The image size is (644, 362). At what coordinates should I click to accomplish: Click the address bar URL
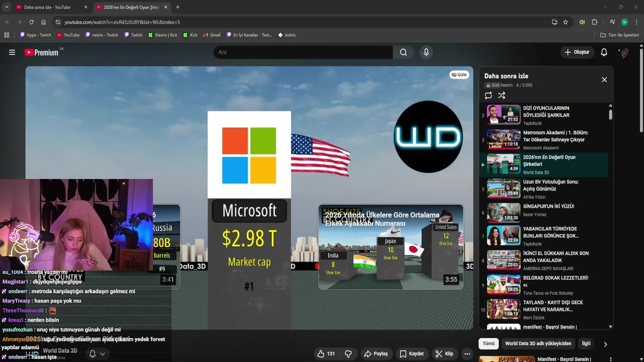[122, 22]
